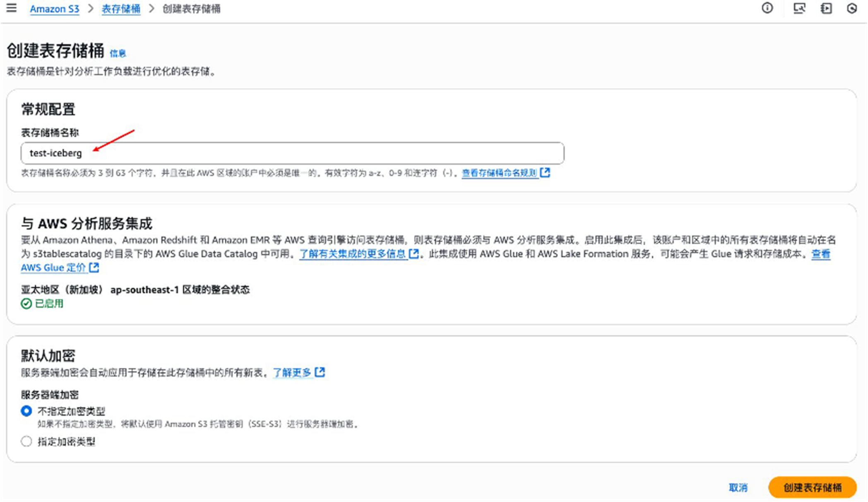The height and width of the screenshot is (502, 868).
Task: Open 查看存储桶命名规则 link
Action: click(499, 173)
